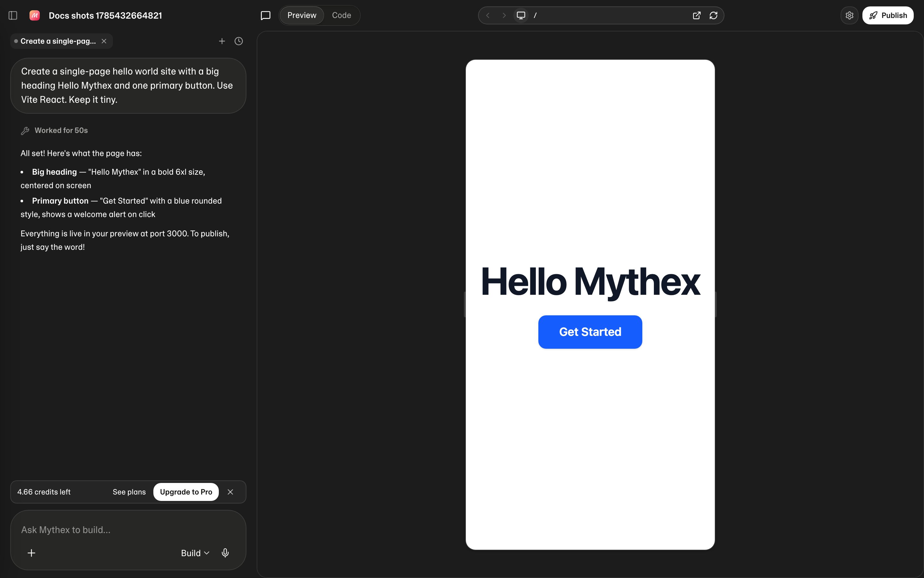Open chat history clock icon
The image size is (924, 578).
click(239, 41)
